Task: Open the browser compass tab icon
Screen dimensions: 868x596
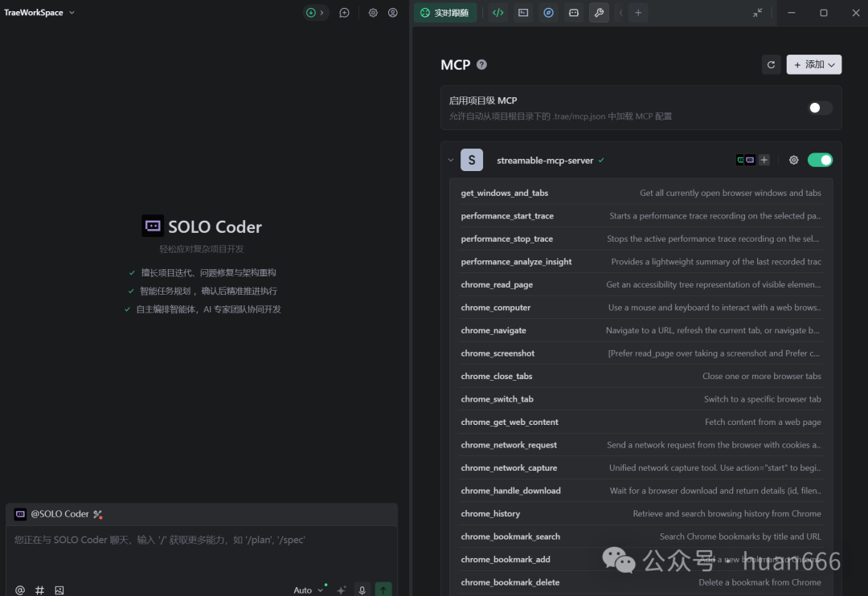Action: 549,13
